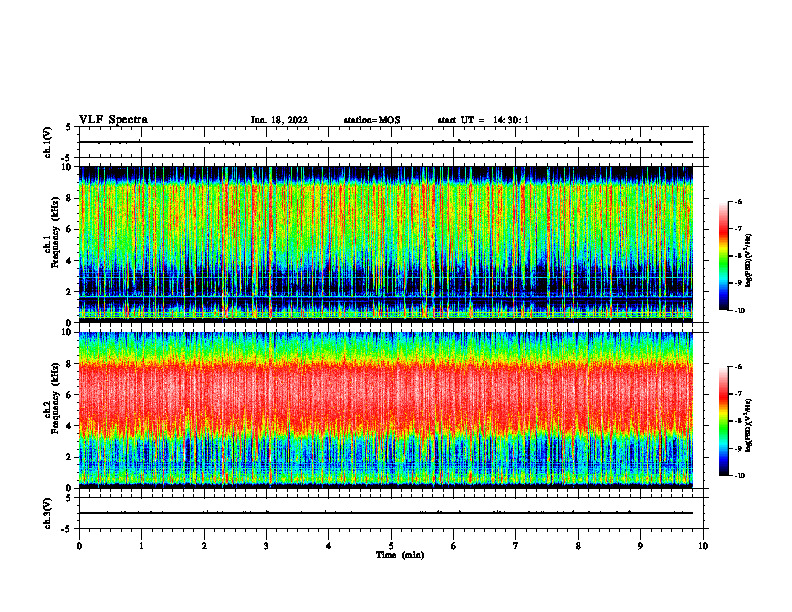Click time axis tick label "6"

point(454,546)
